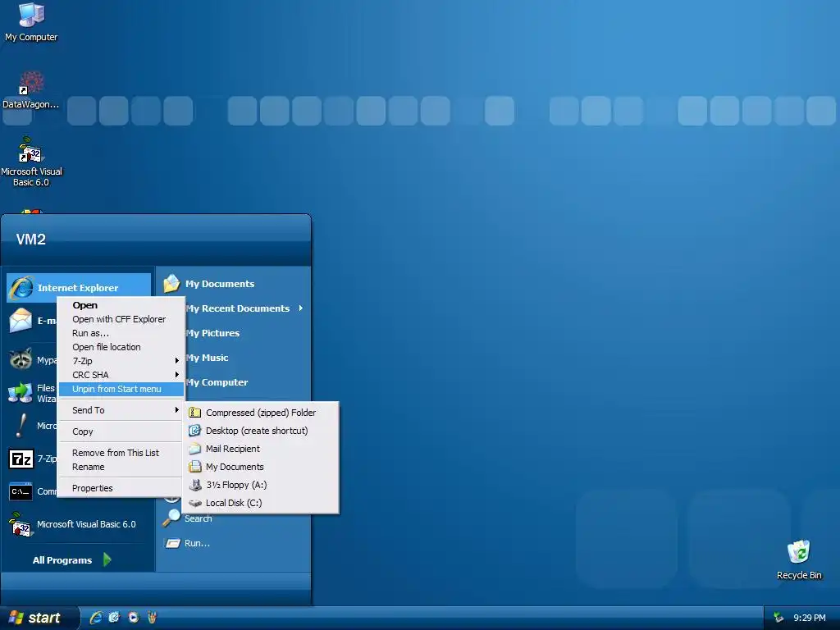Click the hand-shaped Quick Launch icon
This screenshot has width=840, height=630.
(152, 618)
